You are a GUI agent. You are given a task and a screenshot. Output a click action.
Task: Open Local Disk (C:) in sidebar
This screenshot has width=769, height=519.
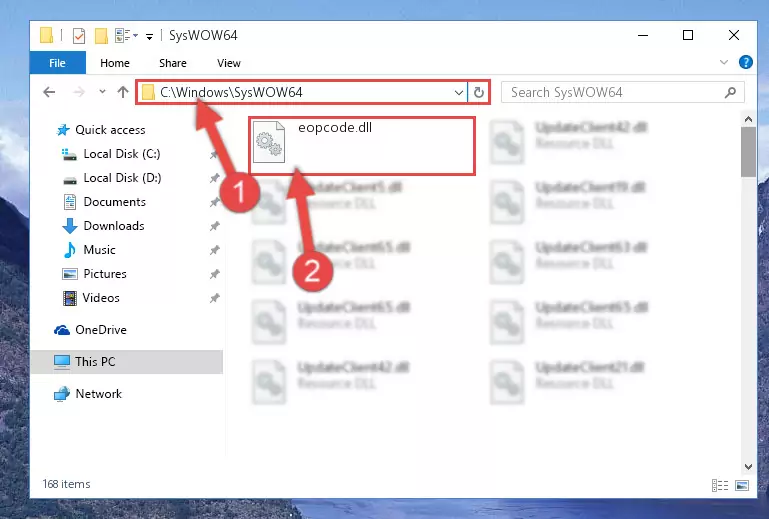(121, 154)
